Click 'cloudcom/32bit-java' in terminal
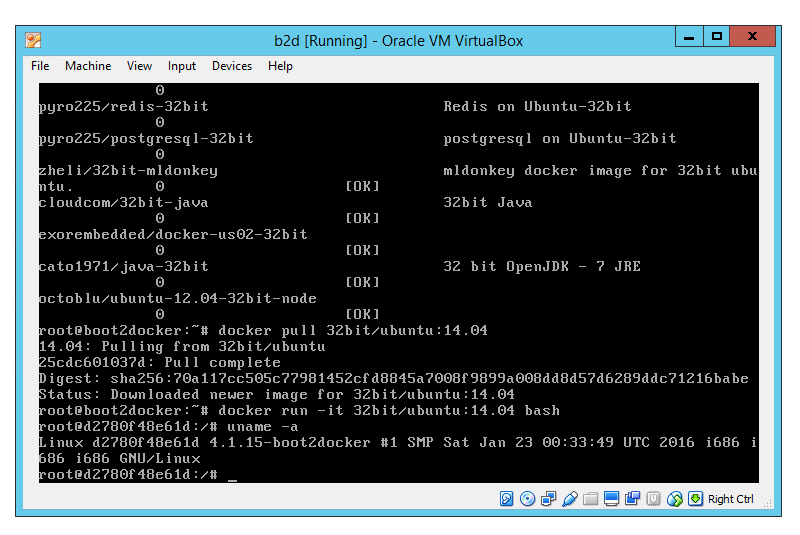Image resolution: width=800 pixels, height=535 pixels. click(123, 203)
